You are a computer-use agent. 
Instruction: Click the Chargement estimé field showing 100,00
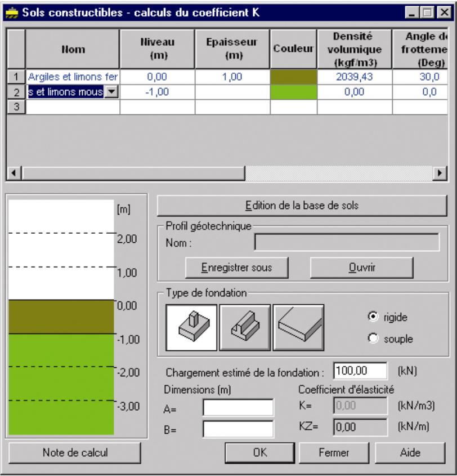point(360,371)
